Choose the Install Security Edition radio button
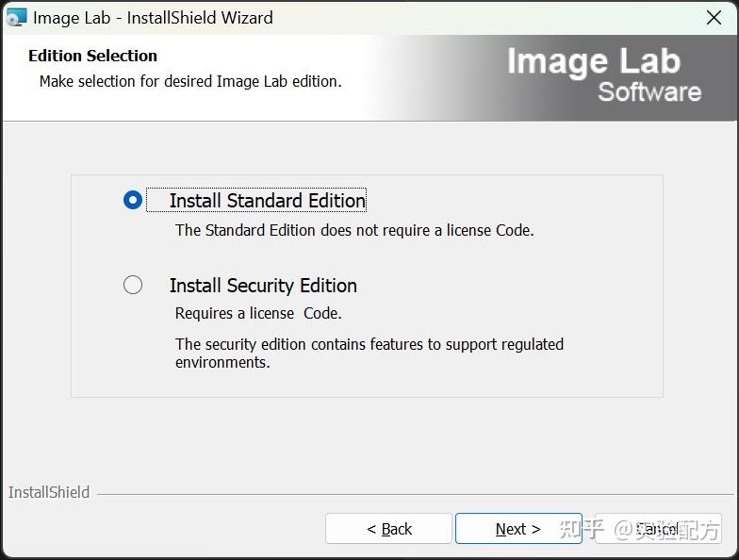Image resolution: width=739 pixels, height=560 pixels. tap(133, 285)
